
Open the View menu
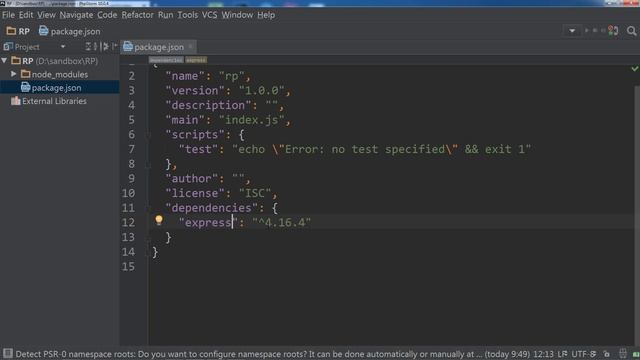click(x=46, y=15)
